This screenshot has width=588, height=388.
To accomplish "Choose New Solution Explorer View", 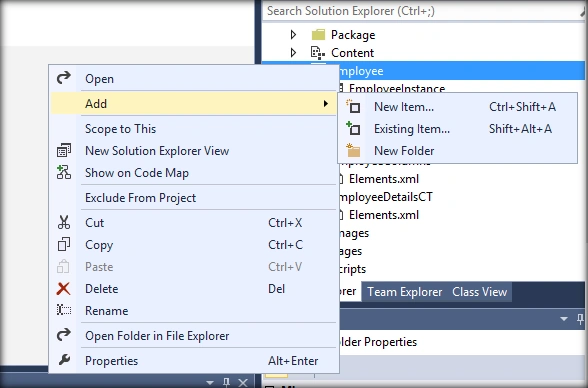I will (x=194, y=151).
